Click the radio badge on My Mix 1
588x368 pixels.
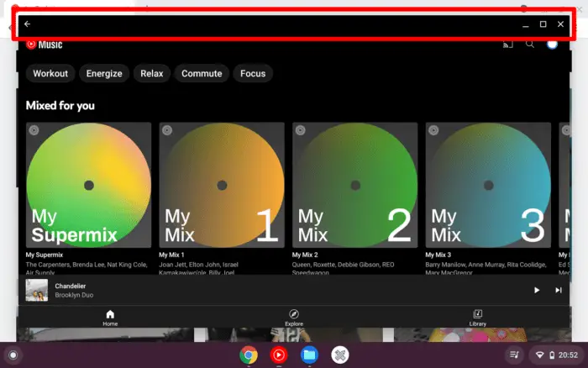tap(167, 130)
